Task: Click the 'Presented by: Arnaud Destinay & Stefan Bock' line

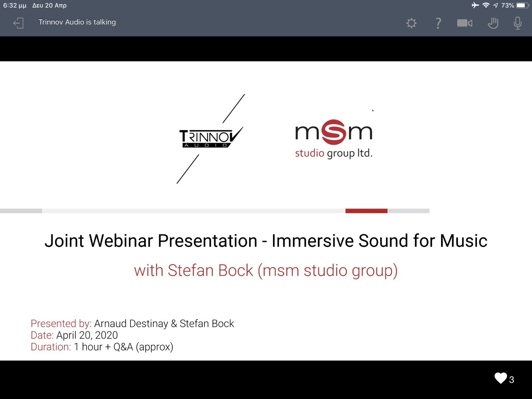Action: pyautogui.click(x=132, y=324)
